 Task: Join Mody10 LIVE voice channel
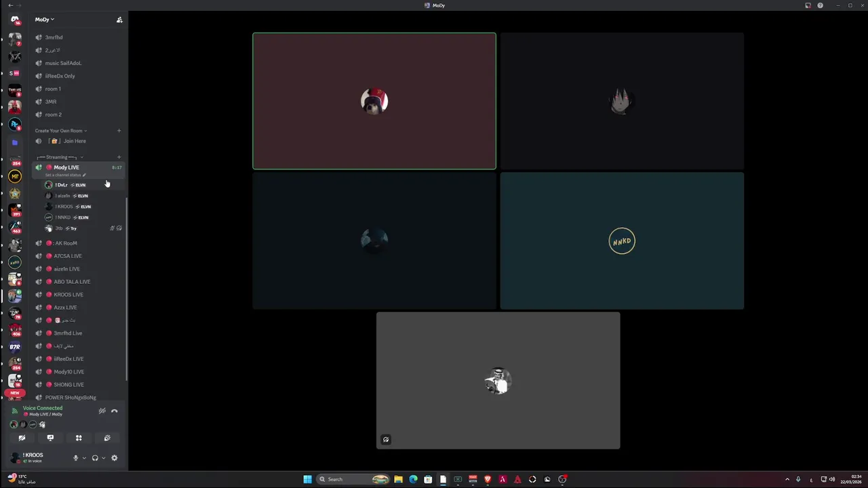click(79, 372)
